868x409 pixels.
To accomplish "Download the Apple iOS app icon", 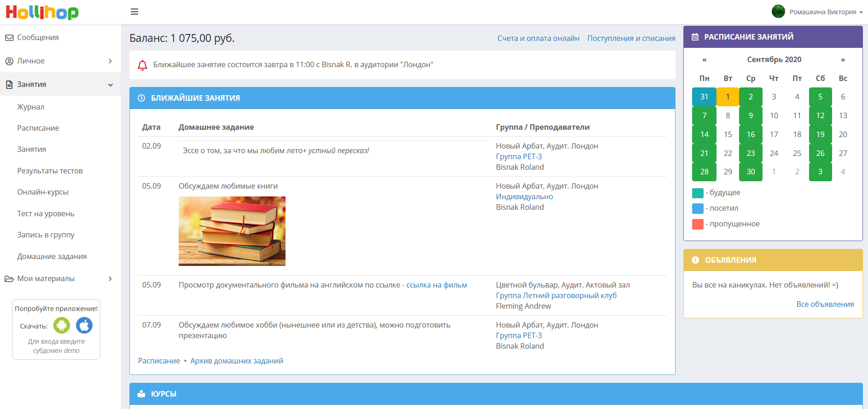I will [x=84, y=325].
